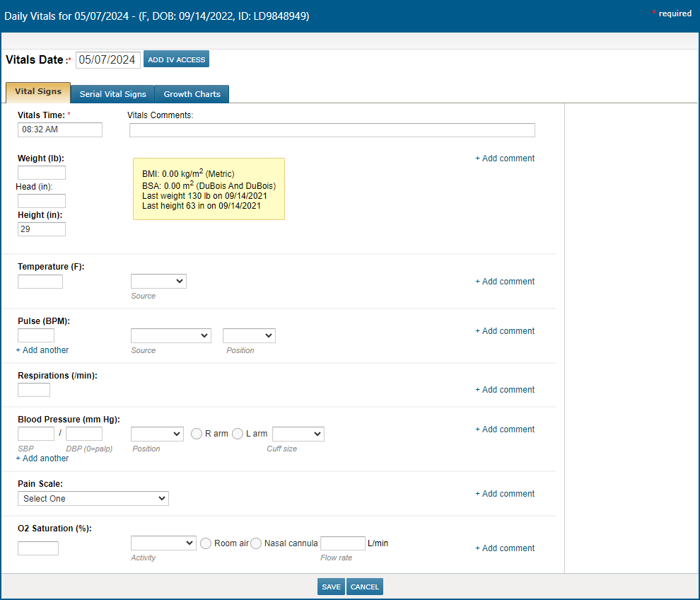Choose the Room air option
Screen dimensions: 700x600
click(x=206, y=543)
